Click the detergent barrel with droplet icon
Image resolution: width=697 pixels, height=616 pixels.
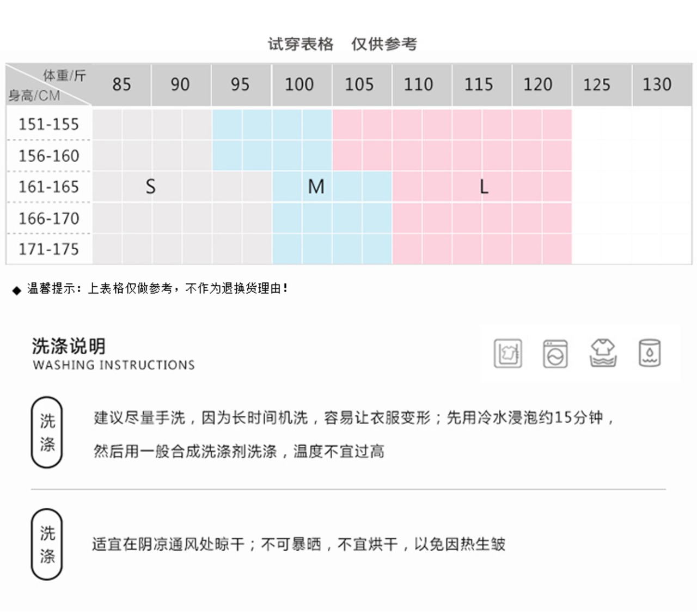tap(650, 353)
